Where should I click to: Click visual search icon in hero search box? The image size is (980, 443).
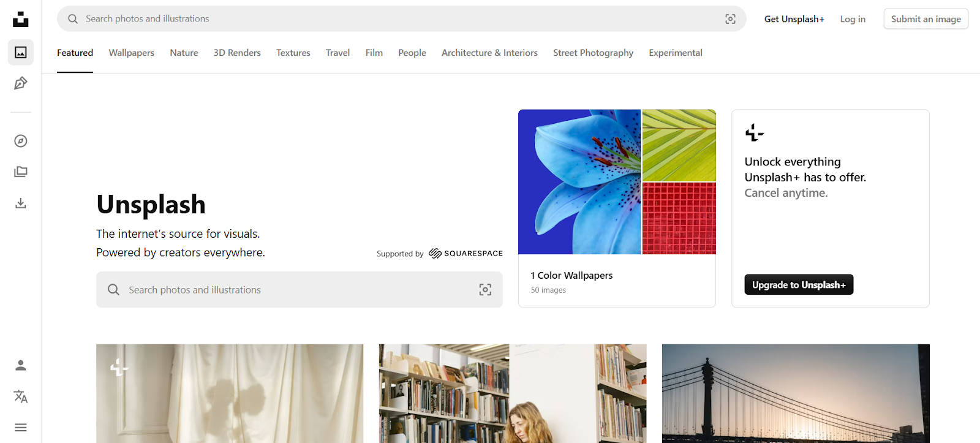(x=485, y=290)
